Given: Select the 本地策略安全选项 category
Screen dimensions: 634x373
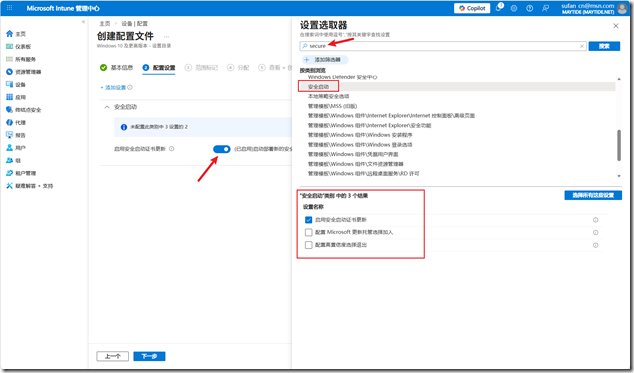Looking at the screenshot, I should pos(328,96).
